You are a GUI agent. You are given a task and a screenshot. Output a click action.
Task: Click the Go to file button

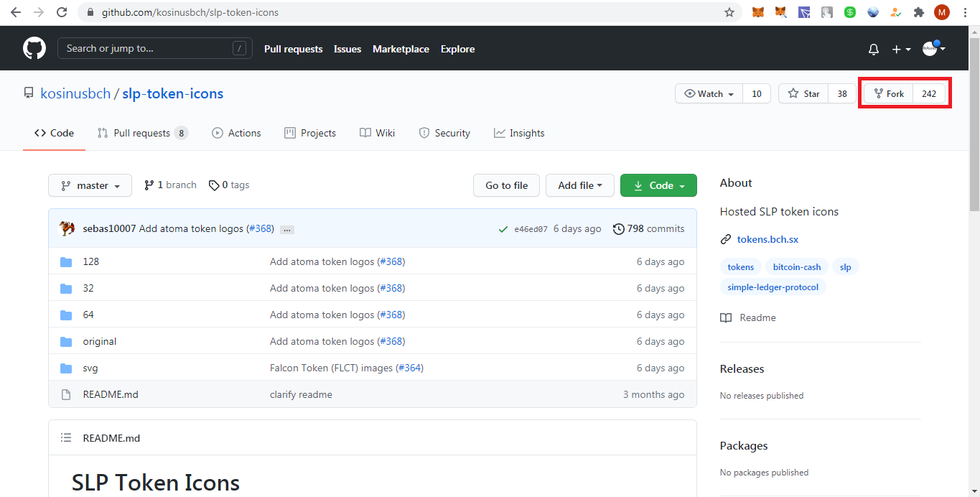coord(506,185)
